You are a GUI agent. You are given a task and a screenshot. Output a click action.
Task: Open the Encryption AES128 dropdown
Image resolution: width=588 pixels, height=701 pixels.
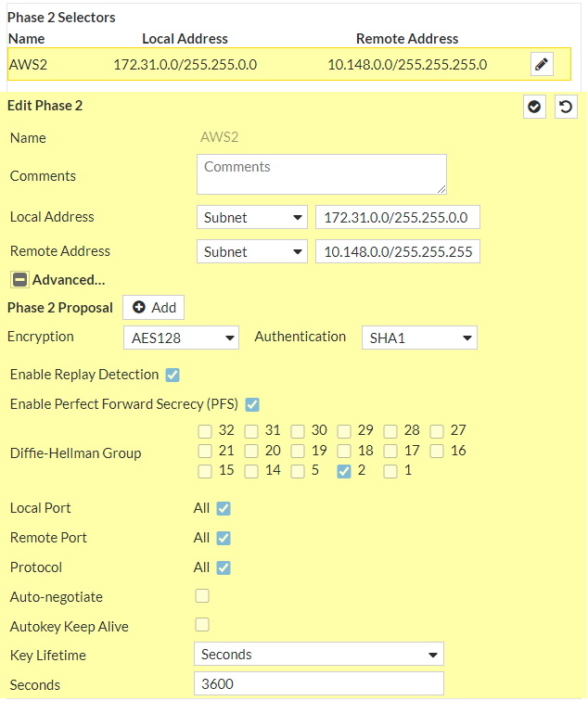click(181, 338)
